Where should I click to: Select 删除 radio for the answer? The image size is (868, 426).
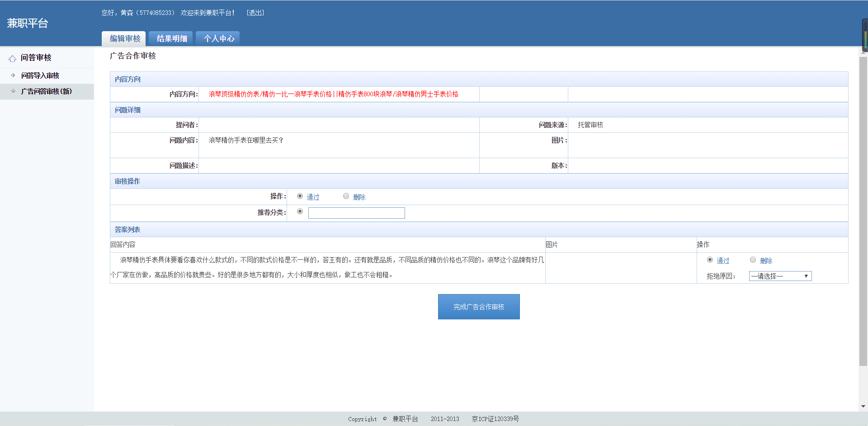tap(753, 260)
